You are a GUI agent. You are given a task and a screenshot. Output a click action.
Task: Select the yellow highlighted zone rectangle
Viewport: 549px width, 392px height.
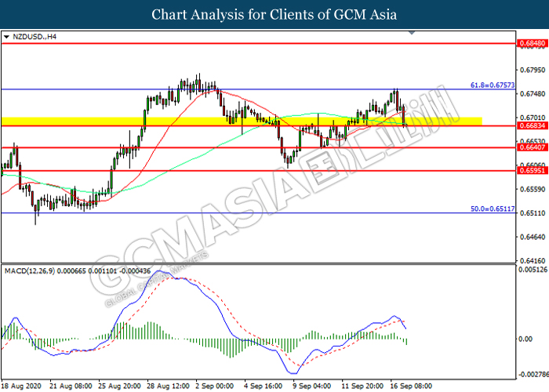pos(242,121)
